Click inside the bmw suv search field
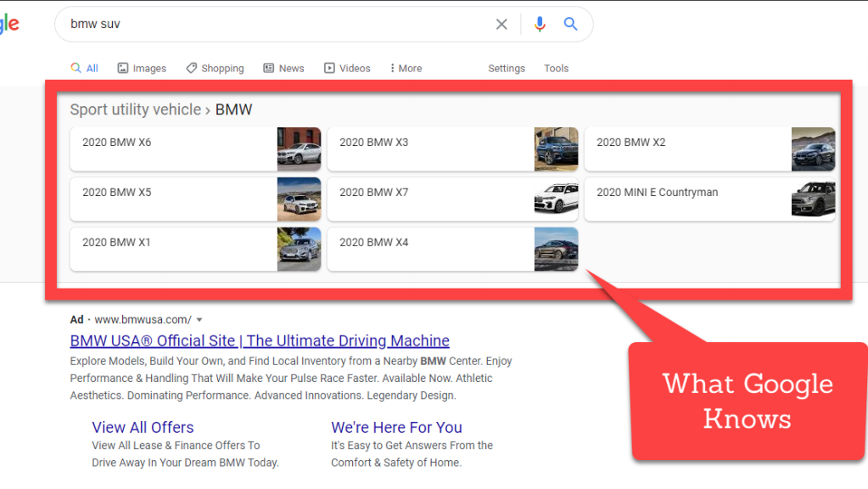This screenshot has height=489, width=868. [272, 25]
